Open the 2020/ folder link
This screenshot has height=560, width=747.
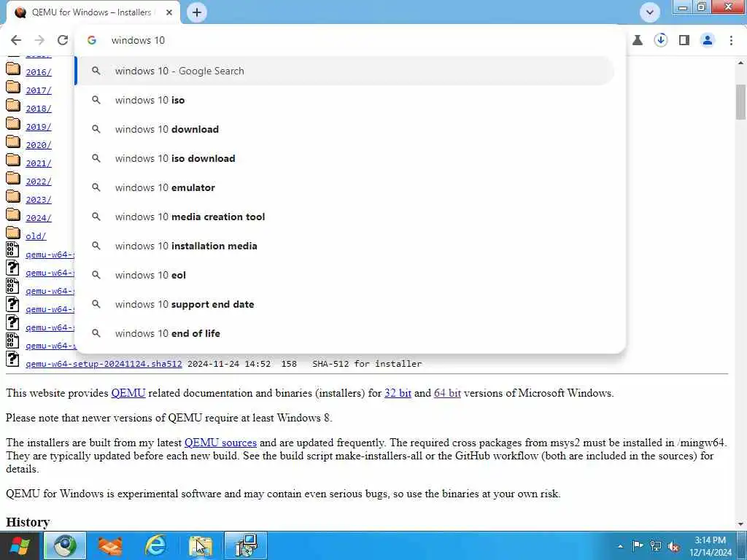pos(39,145)
